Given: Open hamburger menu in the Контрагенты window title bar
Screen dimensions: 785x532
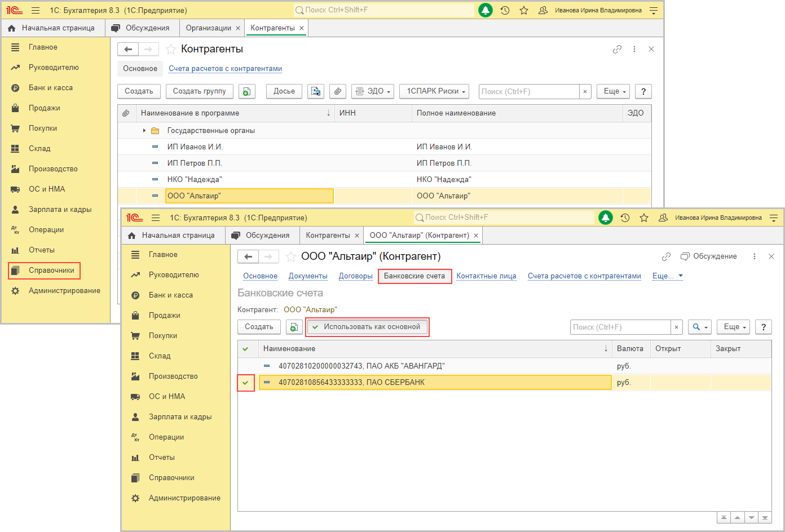Looking at the screenshot, I should pyautogui.click(x=36, y=10).
